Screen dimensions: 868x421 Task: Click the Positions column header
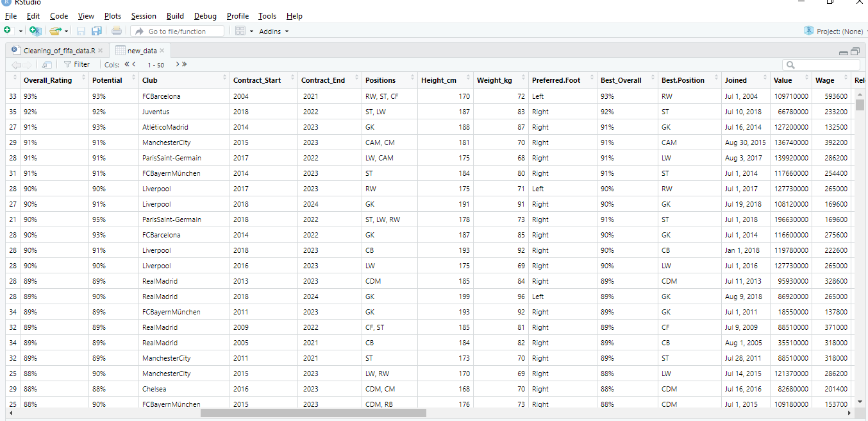pyautogui.click(x=389, y=80)
